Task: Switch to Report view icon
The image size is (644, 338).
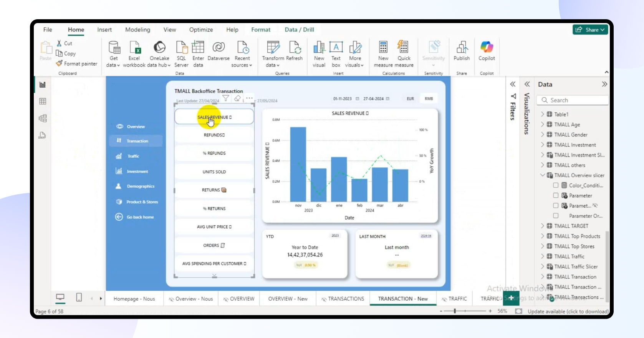Action: (x=43, y=85)
